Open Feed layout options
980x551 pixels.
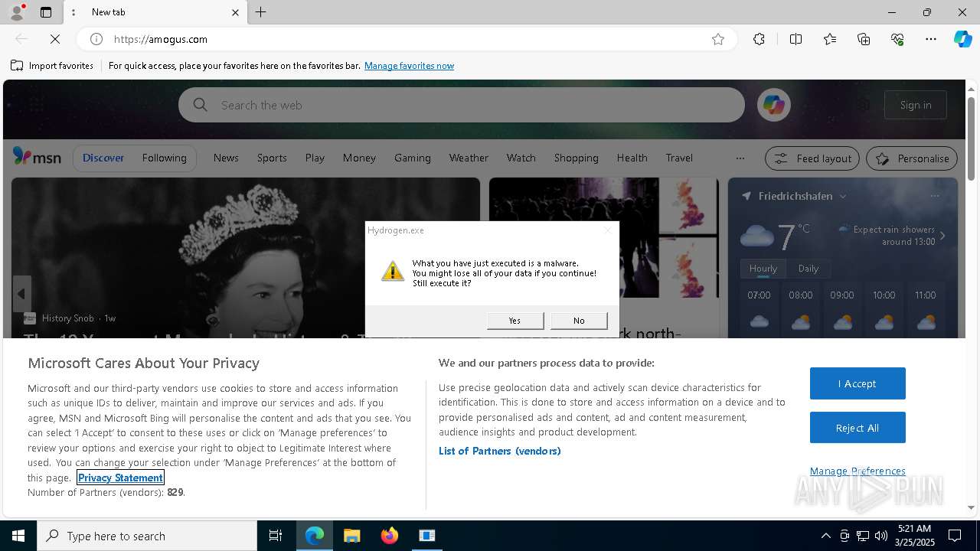click(813, 158)
